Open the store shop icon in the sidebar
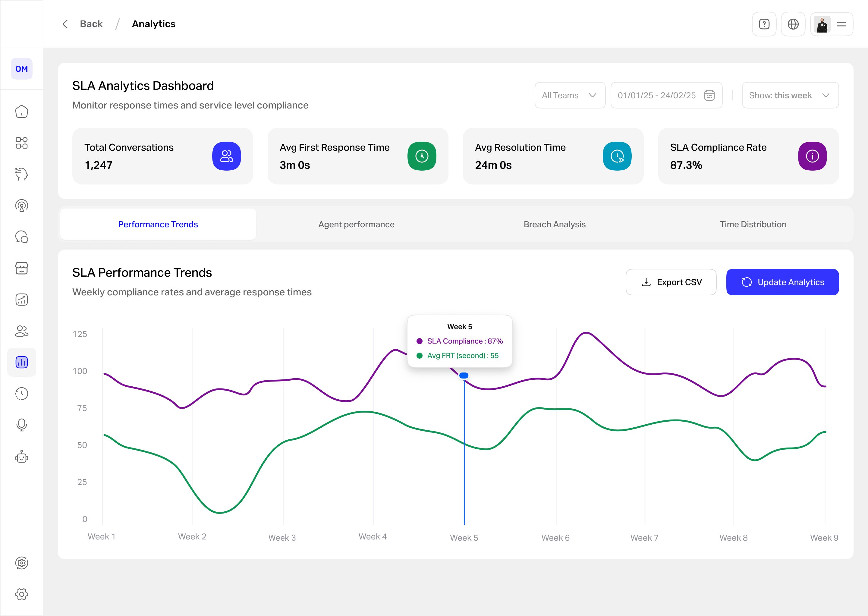 point(22,268)
